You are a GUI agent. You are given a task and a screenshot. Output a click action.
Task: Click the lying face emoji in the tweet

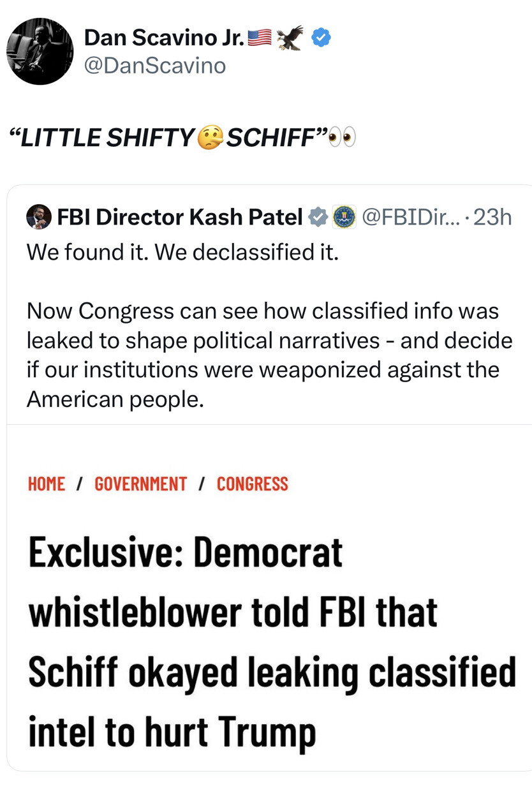[x=211, y=138]
